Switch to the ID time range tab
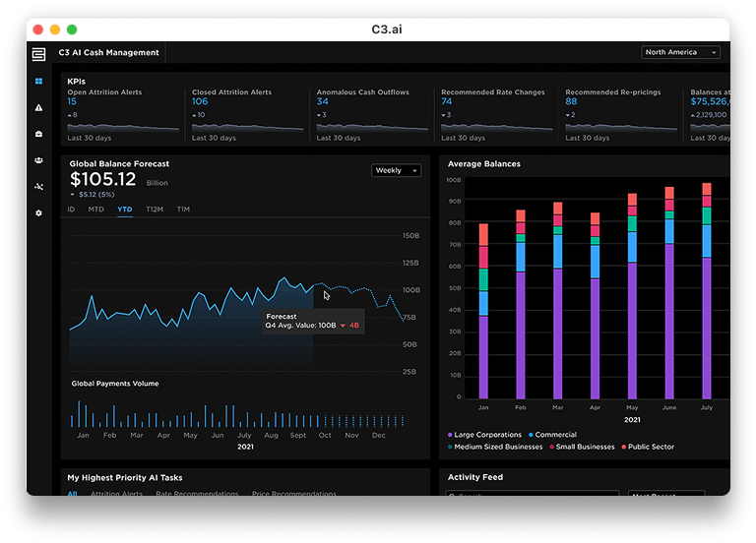 [x=71, y=210]
